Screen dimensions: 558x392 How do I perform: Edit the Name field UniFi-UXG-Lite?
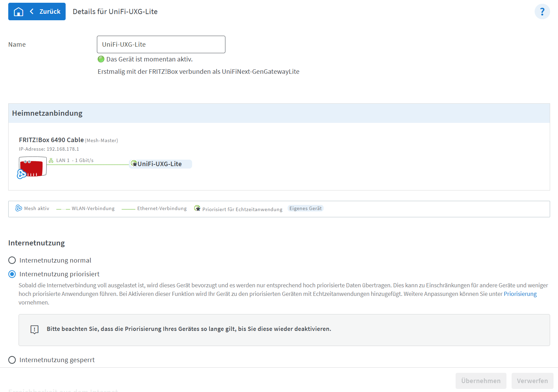coord(161,44)
